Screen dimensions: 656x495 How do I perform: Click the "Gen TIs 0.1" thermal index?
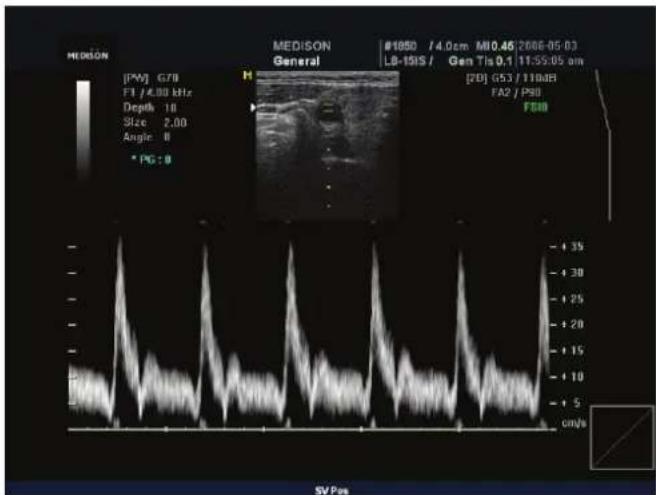pyautogui.click(x=480, y=61)
